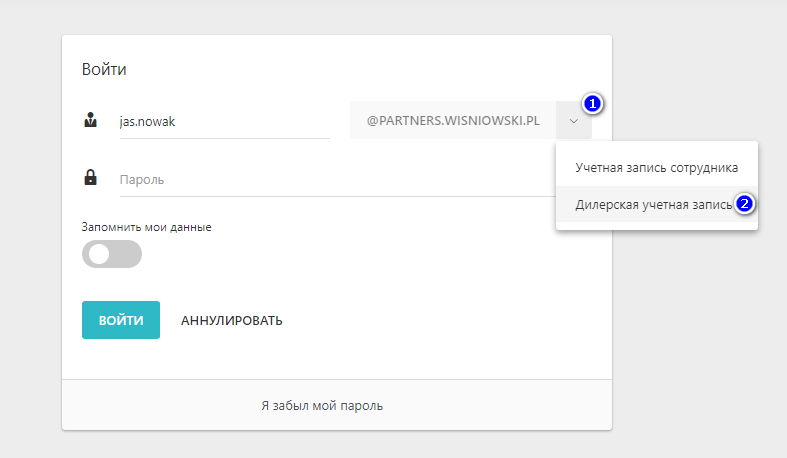This screenshot has width=787, height=458.
Task: Toggle the remember my data switch
Action: coord(112,254)
